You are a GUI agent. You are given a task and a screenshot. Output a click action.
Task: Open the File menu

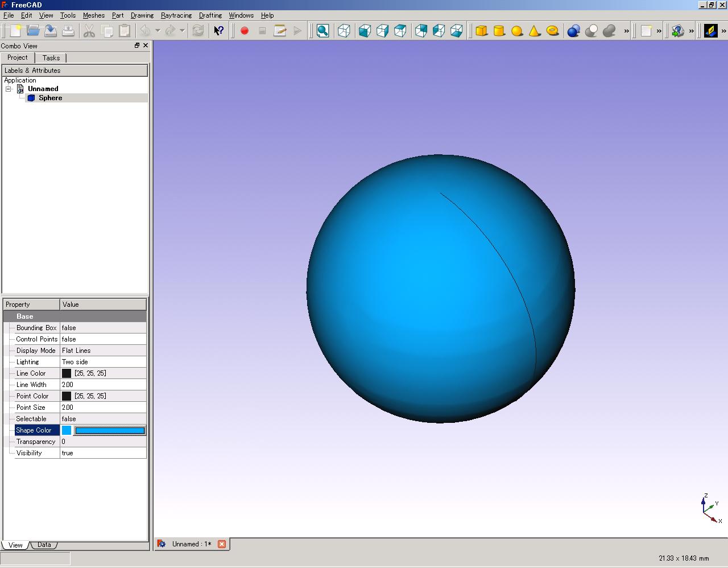pos(9,15)
